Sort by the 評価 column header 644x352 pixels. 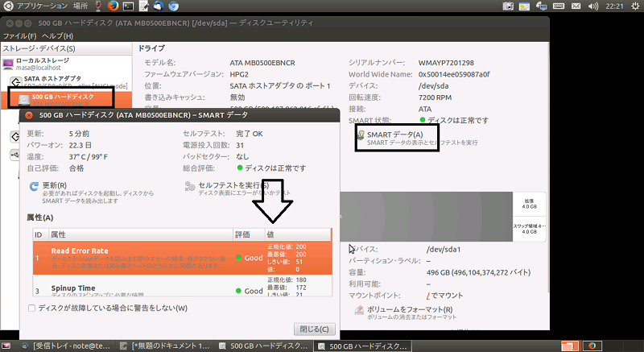click(249, 235)
